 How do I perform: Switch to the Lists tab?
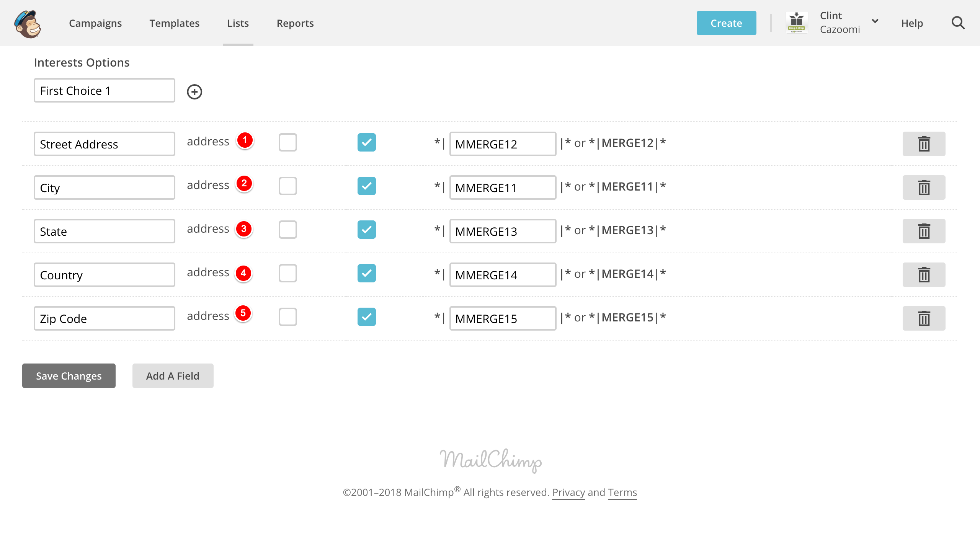[x=238, y=23]
